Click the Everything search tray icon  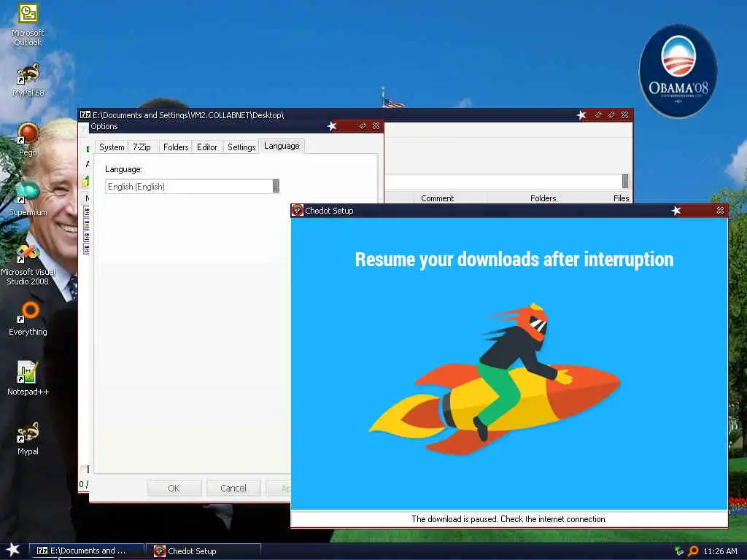pyautogui.click(x=694, y=551)
